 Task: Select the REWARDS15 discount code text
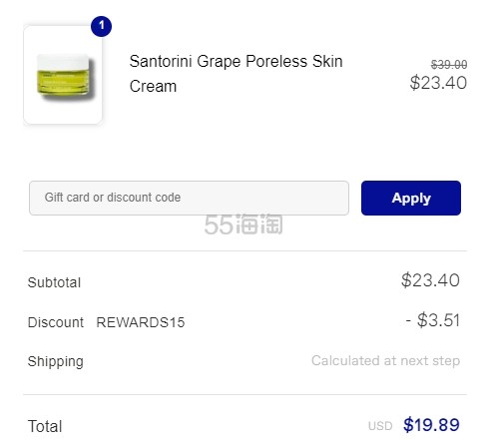141,322
